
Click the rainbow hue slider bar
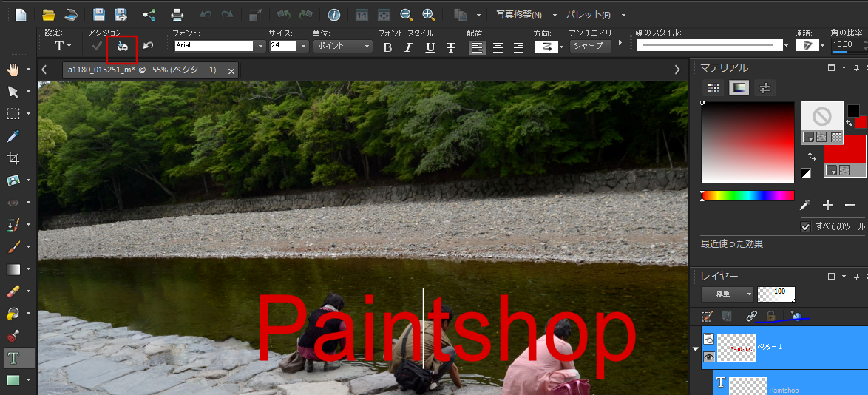747,195
